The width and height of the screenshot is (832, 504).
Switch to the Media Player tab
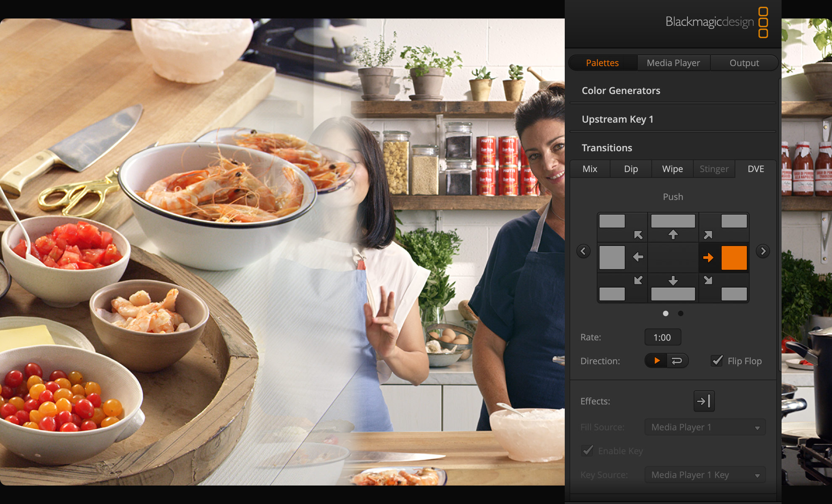coord(673,63)
